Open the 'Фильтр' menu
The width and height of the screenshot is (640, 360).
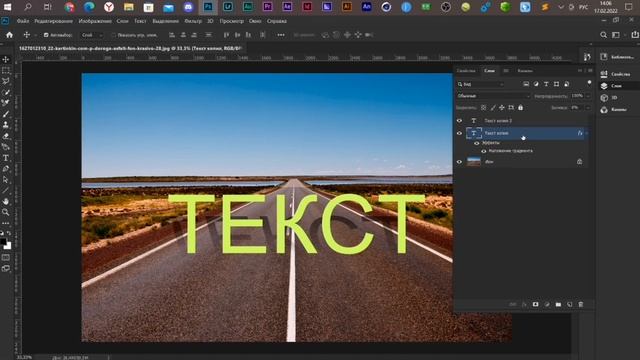[x=193, y=21]
